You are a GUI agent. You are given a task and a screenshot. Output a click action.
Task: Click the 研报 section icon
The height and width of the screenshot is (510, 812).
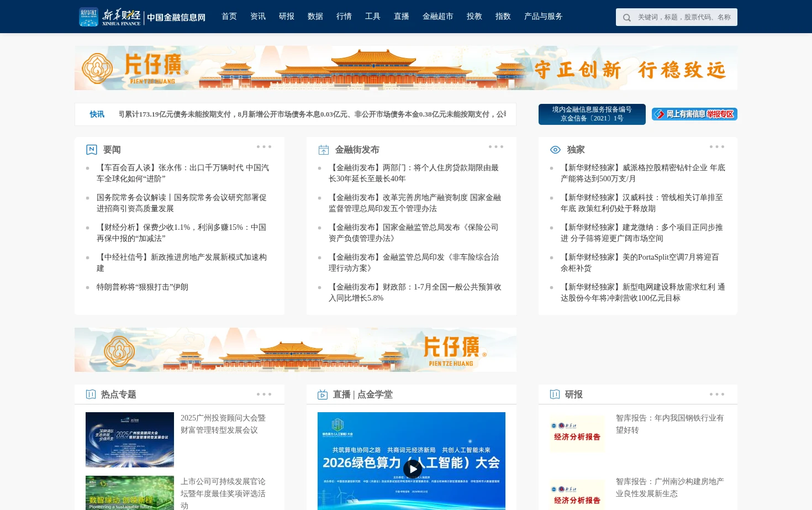(x=555, y=395)
